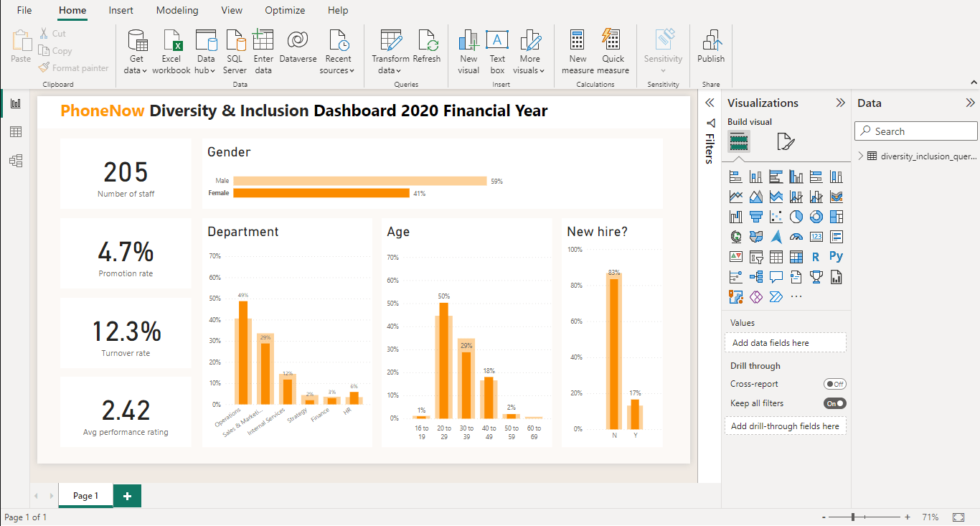Select the Matrix visual
The width and height of the screenshot is (980, 526).
click(796, 257)
